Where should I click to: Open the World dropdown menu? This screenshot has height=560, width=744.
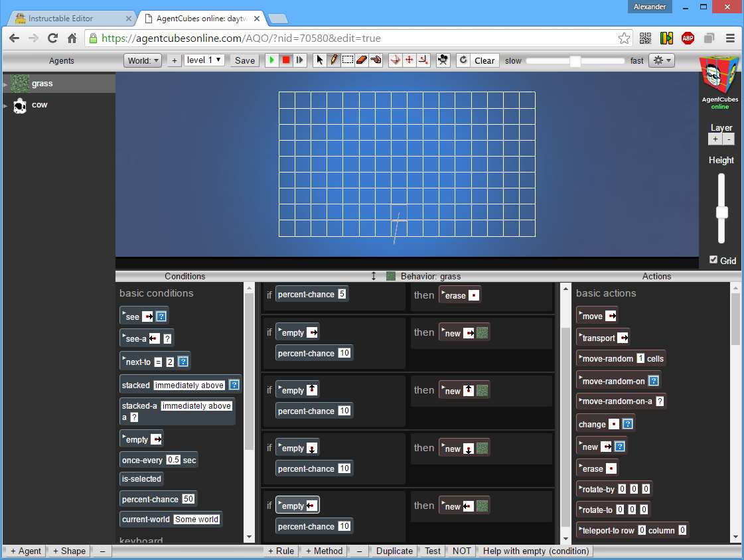tap(143, 60)
